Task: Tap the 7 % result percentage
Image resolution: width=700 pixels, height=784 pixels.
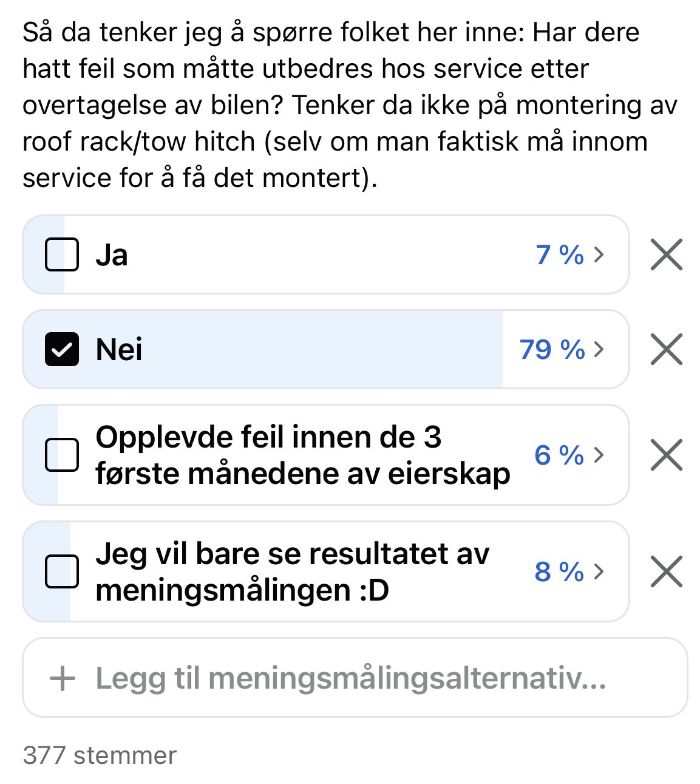Action: [560, 254]
